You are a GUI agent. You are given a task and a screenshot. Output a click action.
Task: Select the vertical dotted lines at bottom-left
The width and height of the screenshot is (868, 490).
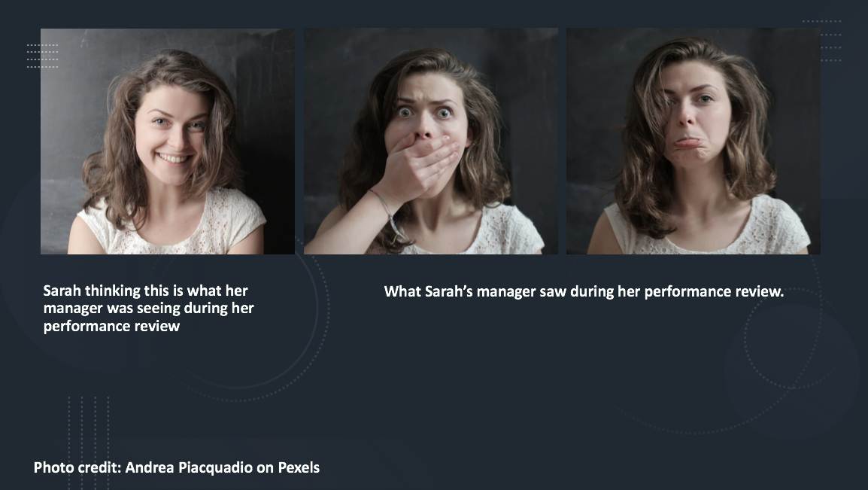coord(89,442)
